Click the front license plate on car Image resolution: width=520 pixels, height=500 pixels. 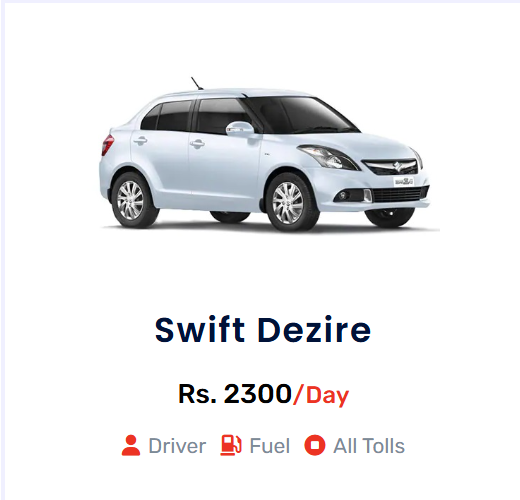pyautogui.click(x=404, y=182)
